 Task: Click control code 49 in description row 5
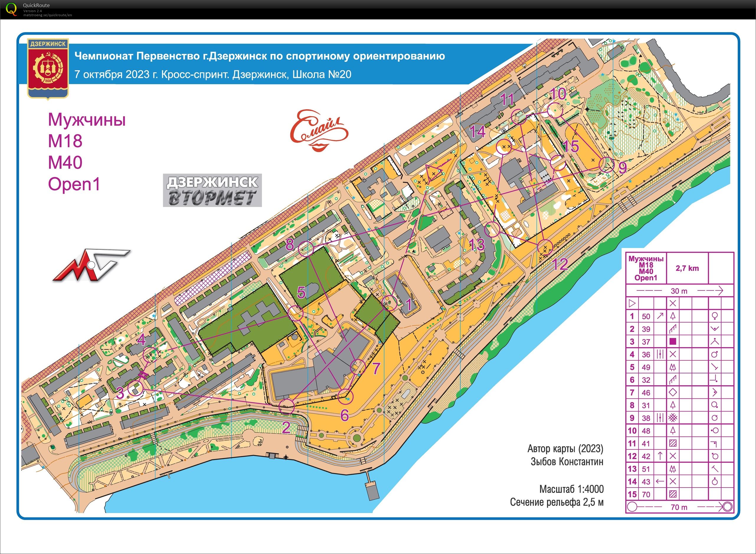coord(646,367)
